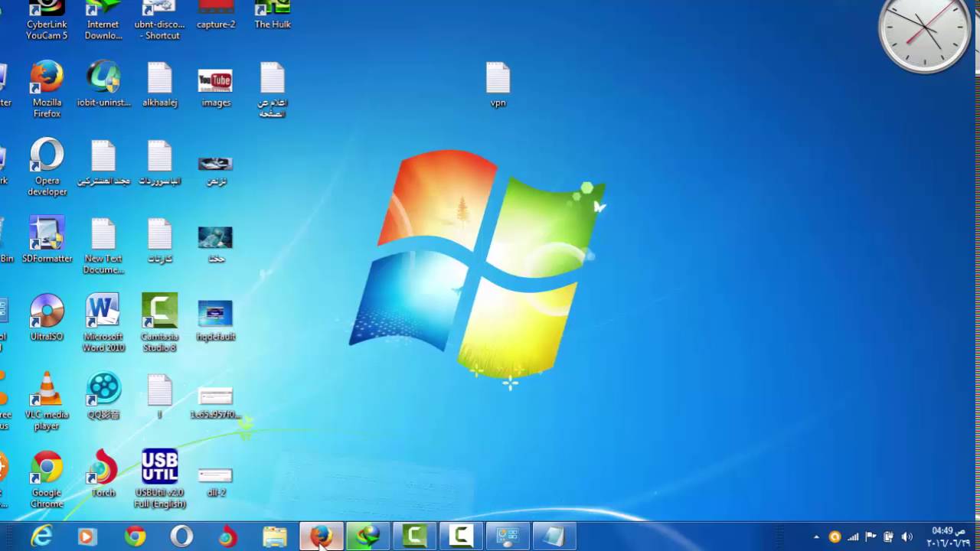Open the media player taskbar icon
This screenshot has height=551, width=980.
point(87,536)
